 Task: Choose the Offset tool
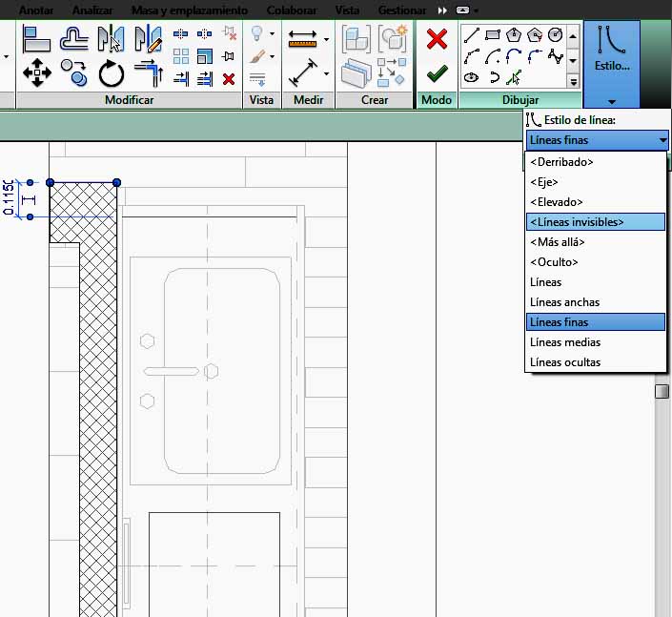(x=73, y=39)
